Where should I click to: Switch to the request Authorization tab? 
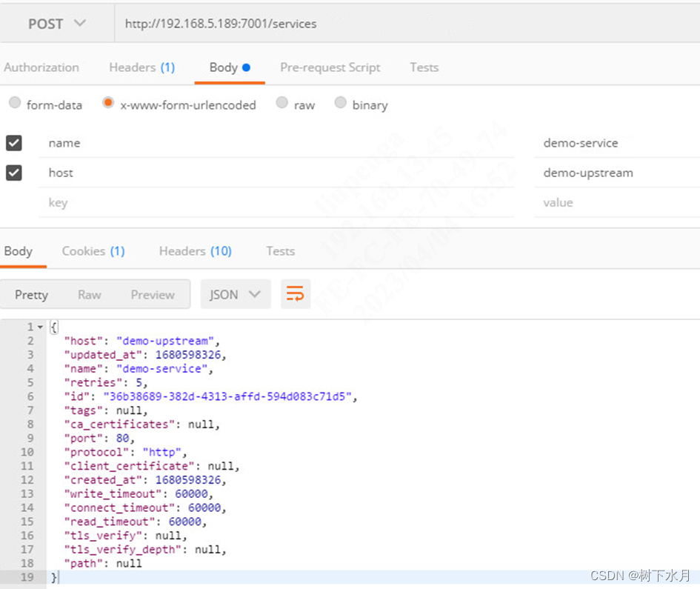tap(41, 67)
